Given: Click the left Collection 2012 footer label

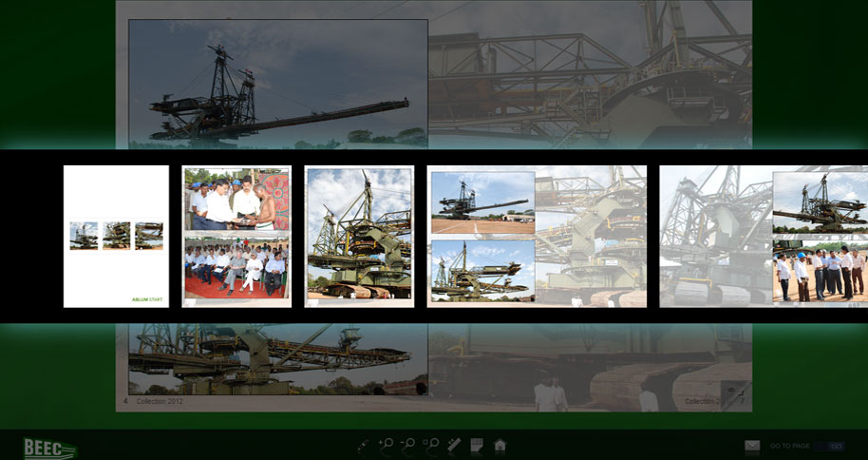Looking at the screenshot, I should click(x=160, y=402).
